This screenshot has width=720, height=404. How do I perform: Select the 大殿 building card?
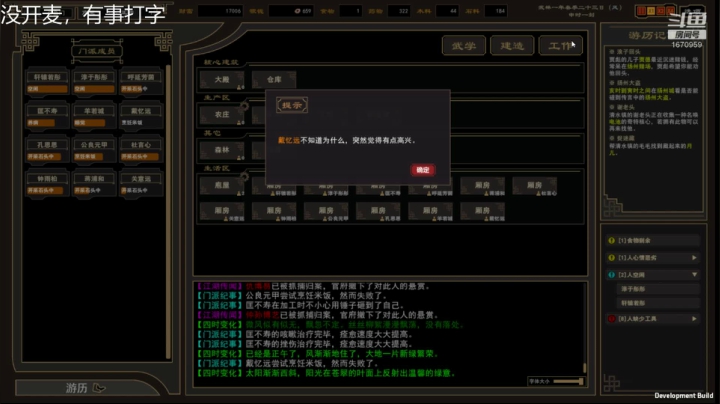(x=222, y=80)
